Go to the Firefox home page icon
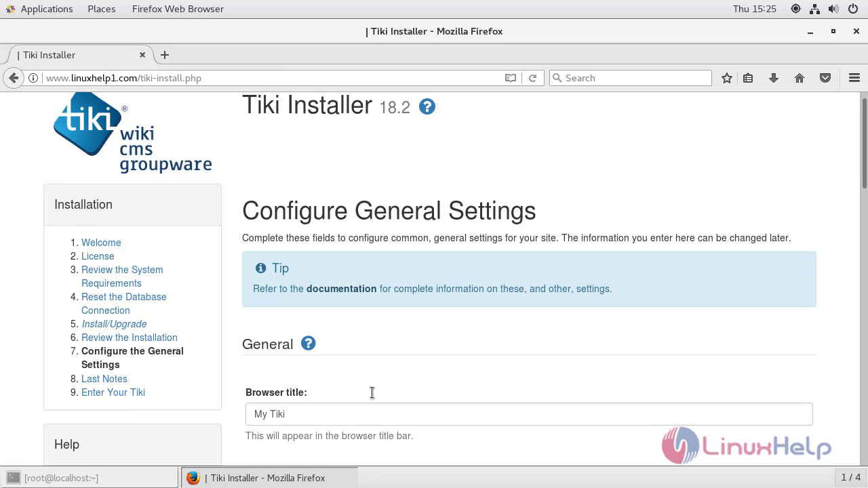 click(800, 78)
